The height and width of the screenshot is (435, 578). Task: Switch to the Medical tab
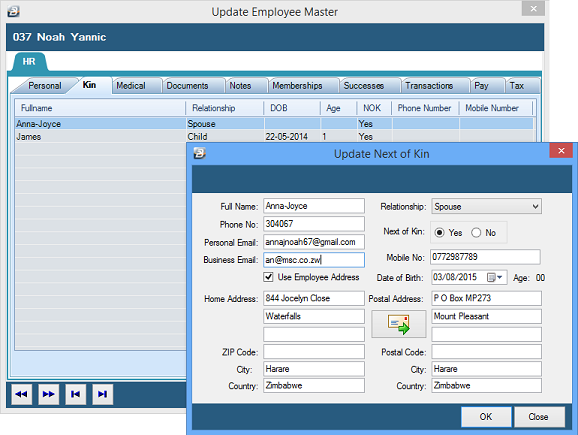point(130,86)
